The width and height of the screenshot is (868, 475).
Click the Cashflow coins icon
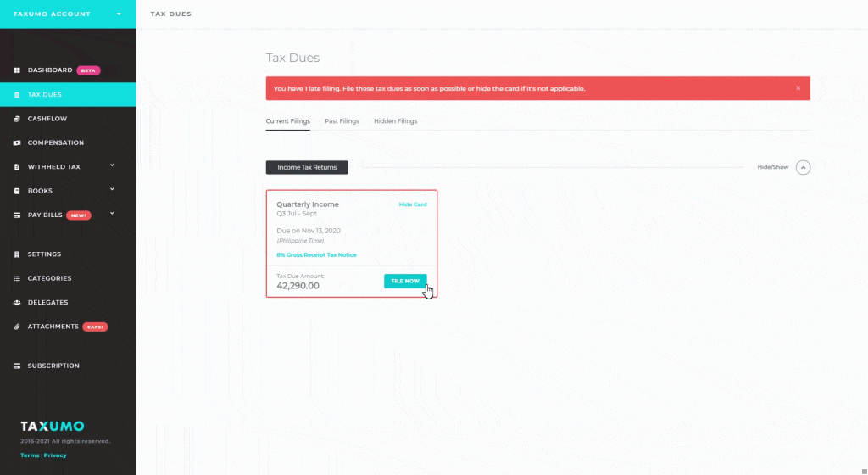(x=17, y=119)
